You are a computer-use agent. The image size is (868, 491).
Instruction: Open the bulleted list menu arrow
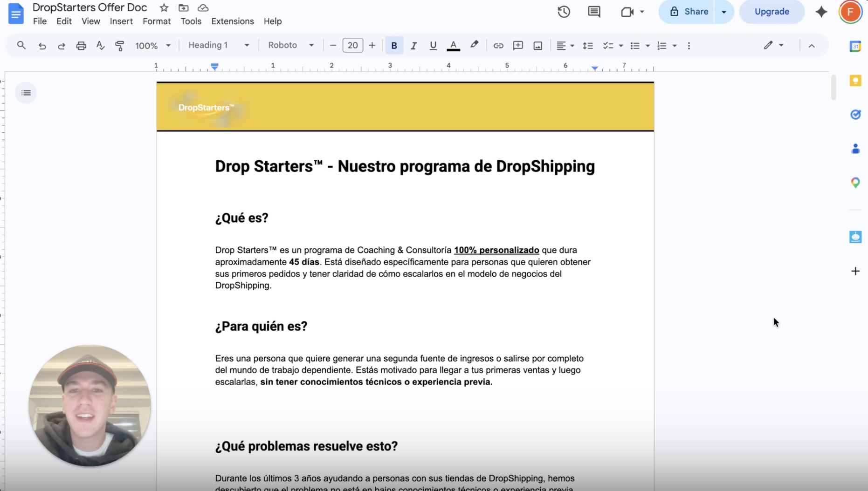click(x=648, y=46)
